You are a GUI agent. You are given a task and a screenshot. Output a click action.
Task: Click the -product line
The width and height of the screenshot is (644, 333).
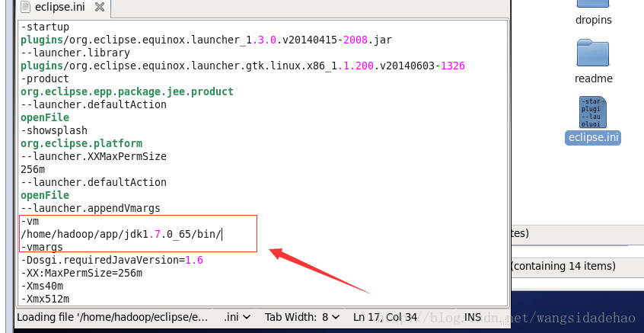tap(45, 79)
